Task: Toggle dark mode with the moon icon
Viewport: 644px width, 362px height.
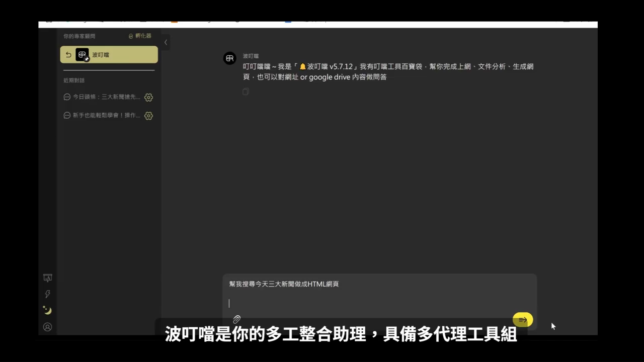Action: coord(47,310)
